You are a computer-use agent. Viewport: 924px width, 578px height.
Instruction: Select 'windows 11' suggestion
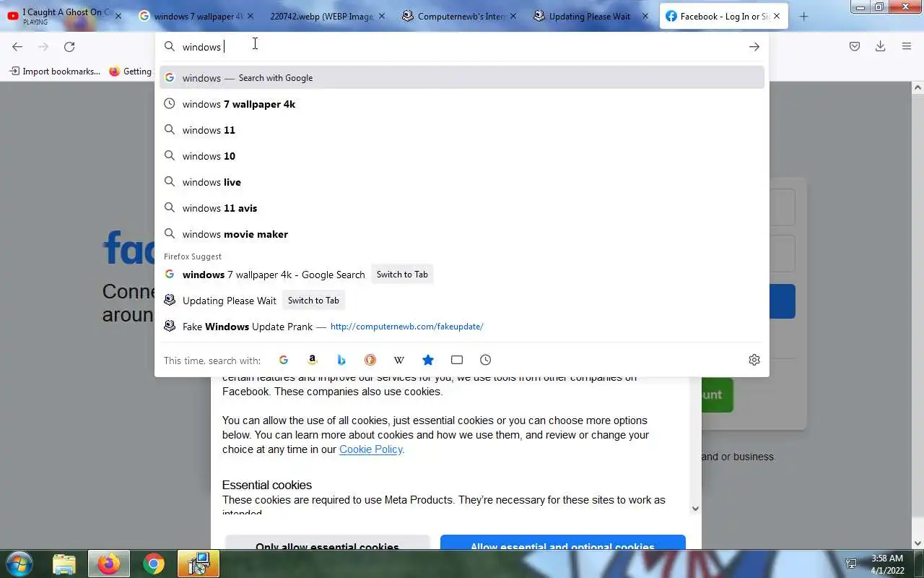[x=462, y=130]
